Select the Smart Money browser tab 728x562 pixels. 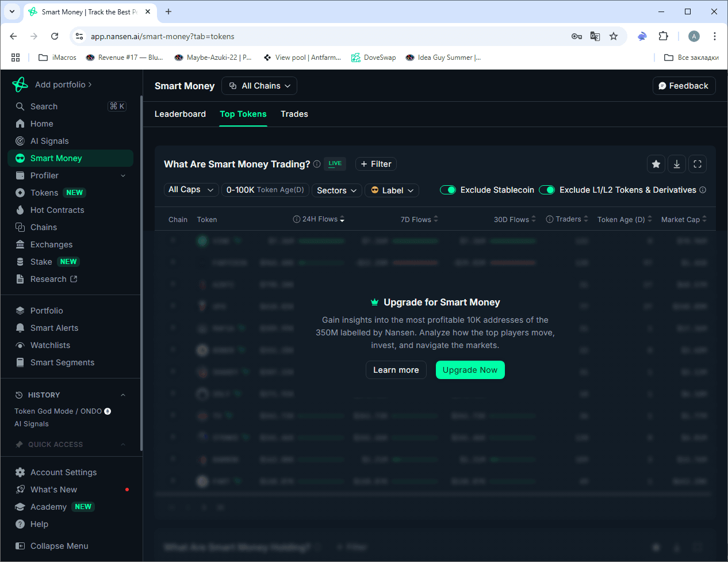coord(90,12)
